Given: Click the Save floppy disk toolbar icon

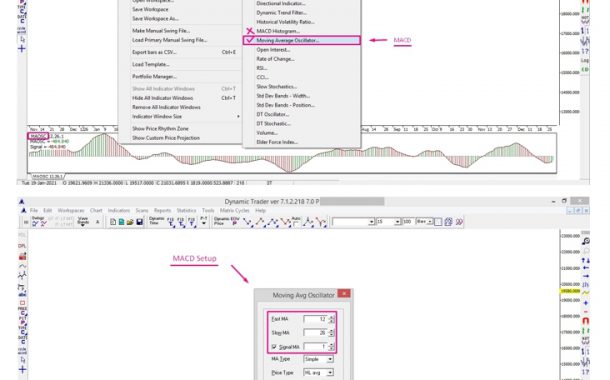Looking at the screenshot, I should point(139,222).
